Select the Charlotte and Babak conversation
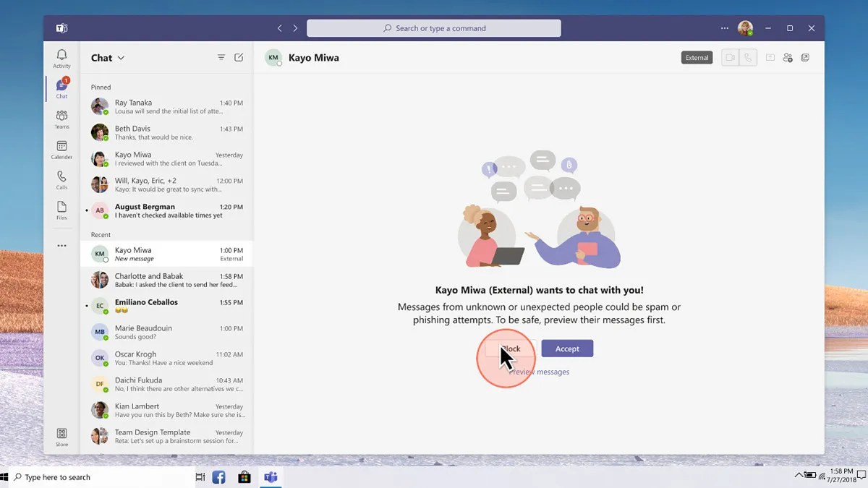This screenshot has height=488, width=868. click(x=166, y=281)
